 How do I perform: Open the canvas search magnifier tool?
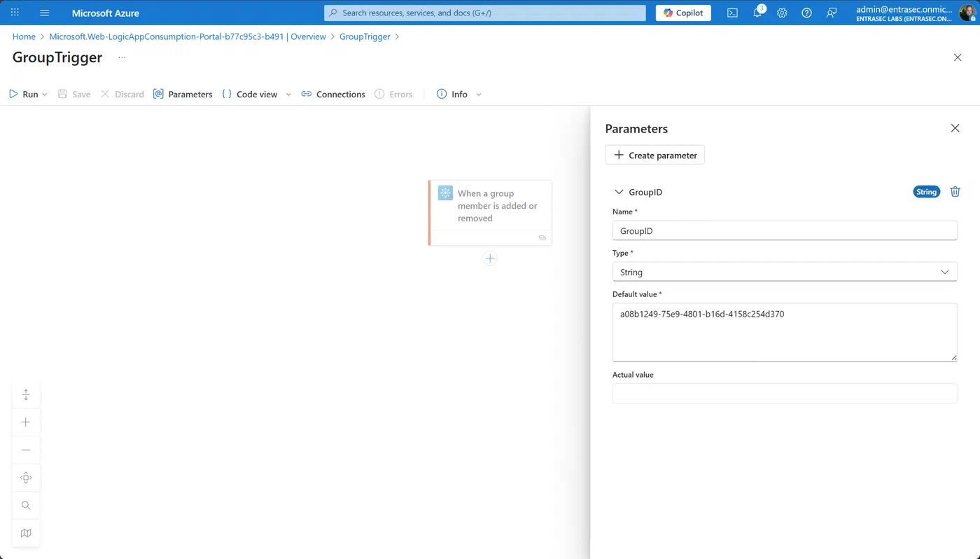click(x=26, y=505)
